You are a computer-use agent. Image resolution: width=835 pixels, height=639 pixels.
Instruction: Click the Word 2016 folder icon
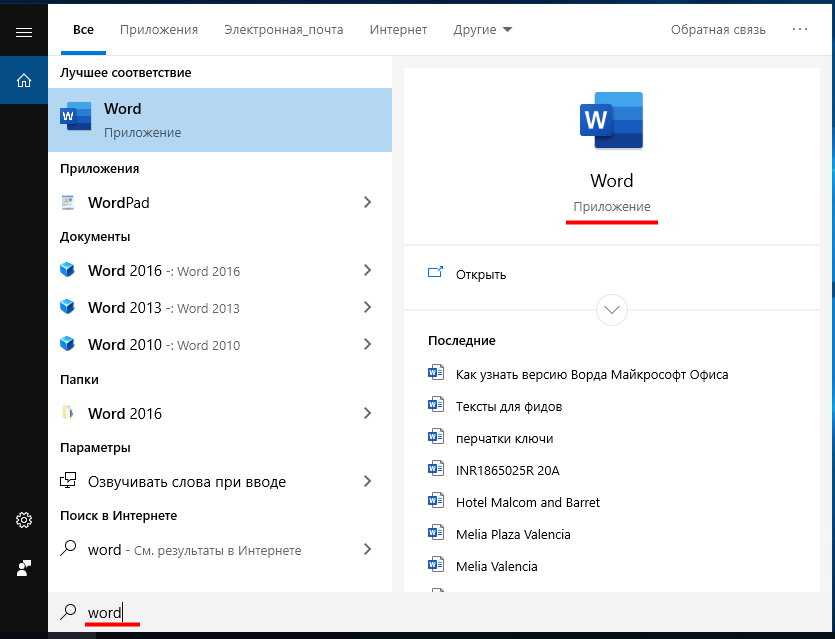(68, 413)
